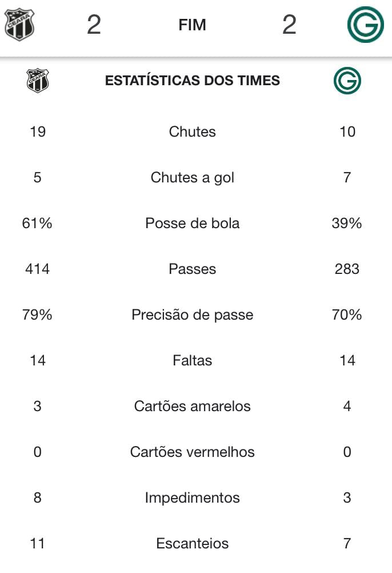This screenshot has width=392, height=573.
Task: Click the Chutes statistic label
Action: pyautogui.click(x=193, y=132)
